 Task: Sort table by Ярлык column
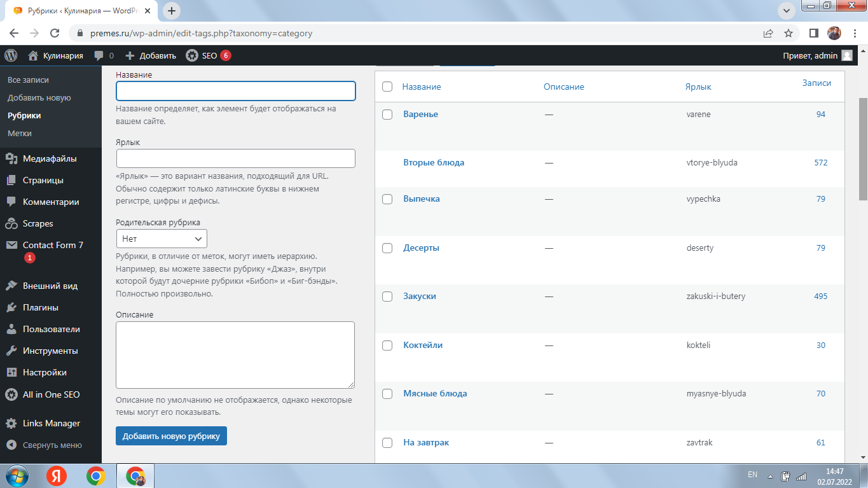(698, 87)
